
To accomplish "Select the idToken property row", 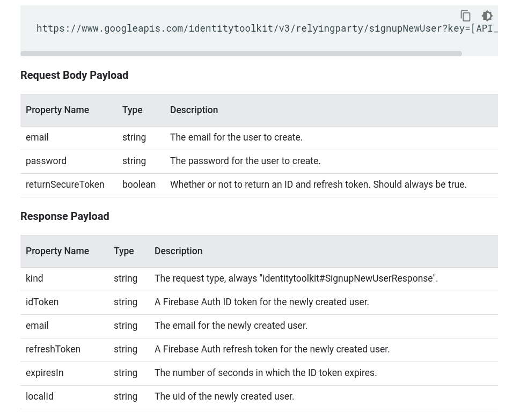I will click(x=42, y=302).
